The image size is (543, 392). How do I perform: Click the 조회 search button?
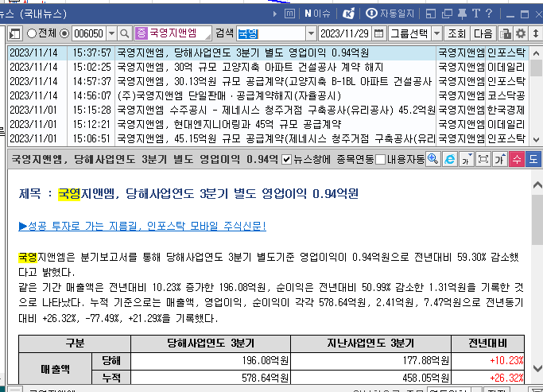(x=457, y=34)
